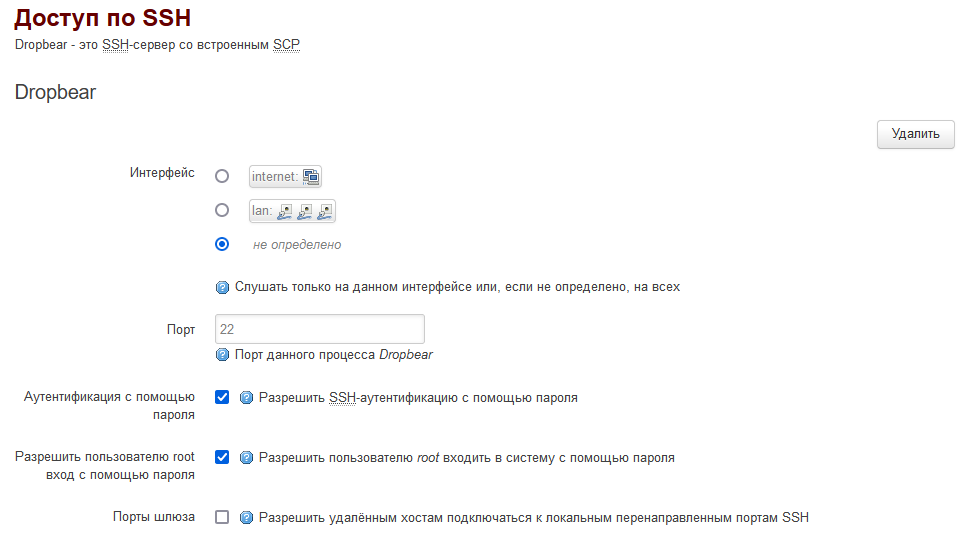Click the "internet:" interface badge label
This screenshot has height=537, width=969.
(x=275, y=177)
